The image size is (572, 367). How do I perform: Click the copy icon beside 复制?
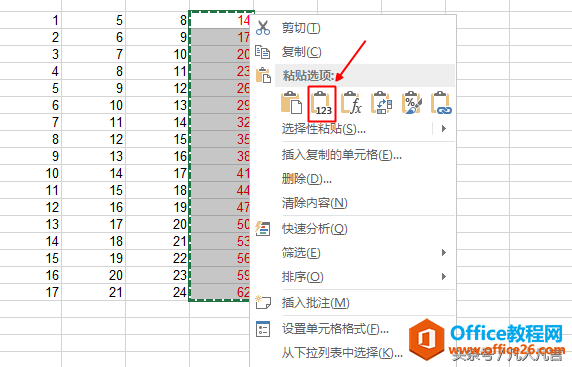263,52
